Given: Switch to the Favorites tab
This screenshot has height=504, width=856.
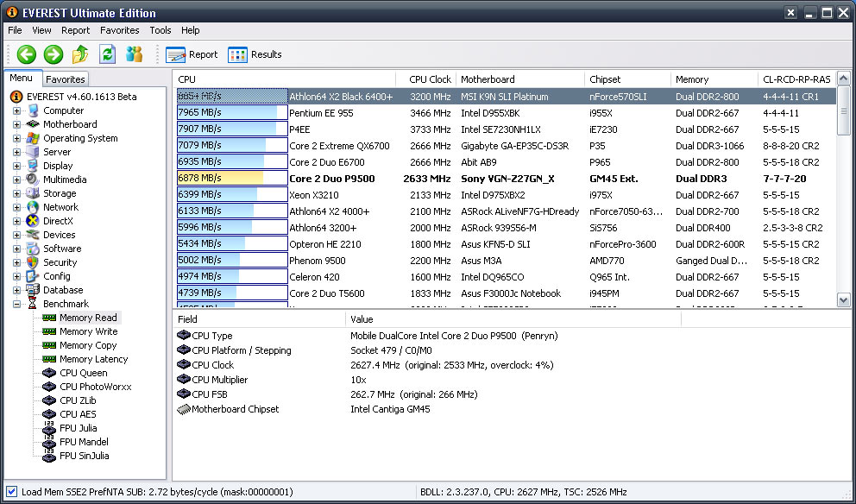Looking at the screenshot, I should point(66,79).
